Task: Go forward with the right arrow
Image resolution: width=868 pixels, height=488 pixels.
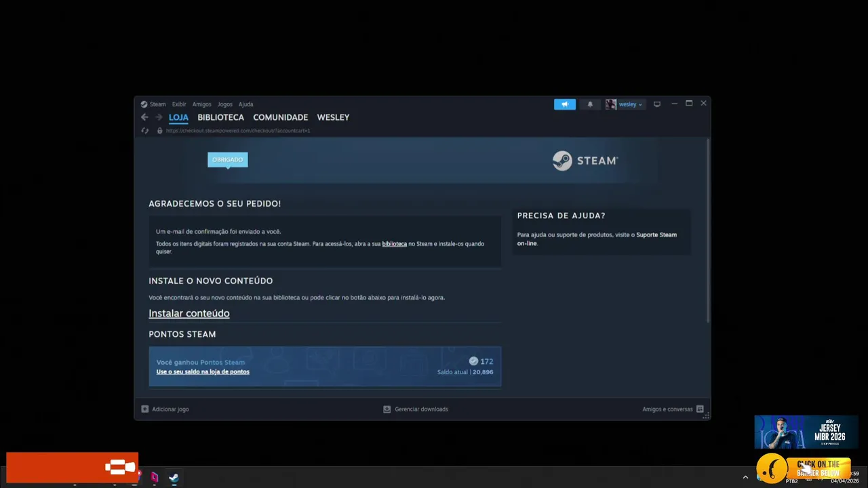Action: [159, 117]
